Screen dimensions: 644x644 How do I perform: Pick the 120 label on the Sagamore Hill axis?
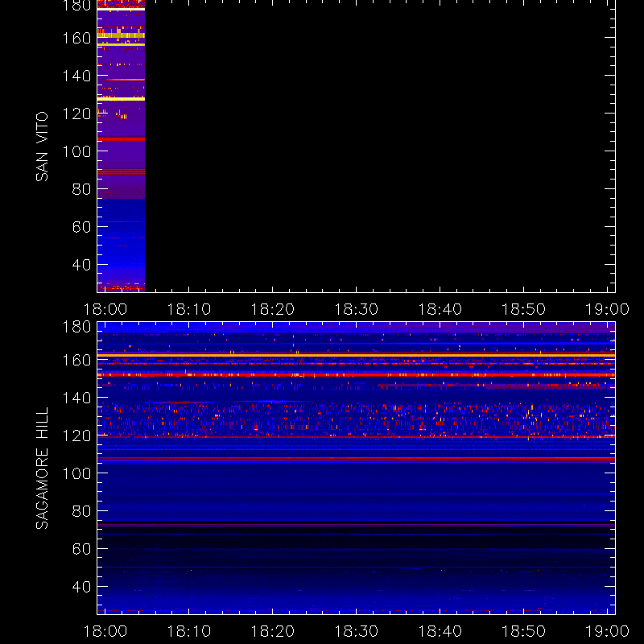point(76,436)
